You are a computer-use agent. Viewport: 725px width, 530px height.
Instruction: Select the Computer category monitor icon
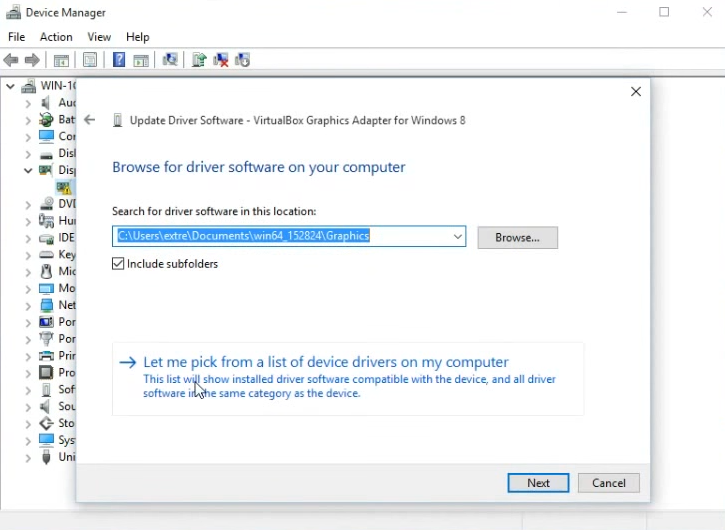tap(46, 136)
